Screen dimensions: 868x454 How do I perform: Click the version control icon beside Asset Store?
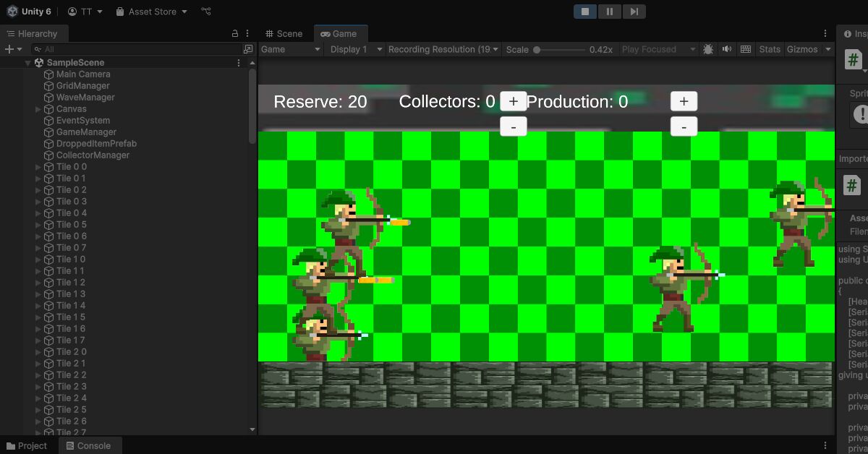coord(205,11)
